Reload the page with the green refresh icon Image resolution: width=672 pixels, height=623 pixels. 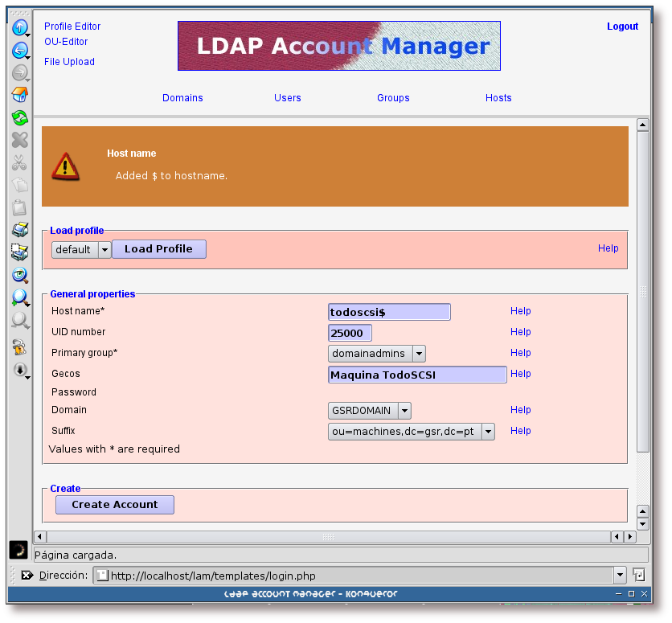[x=19, y=117]
